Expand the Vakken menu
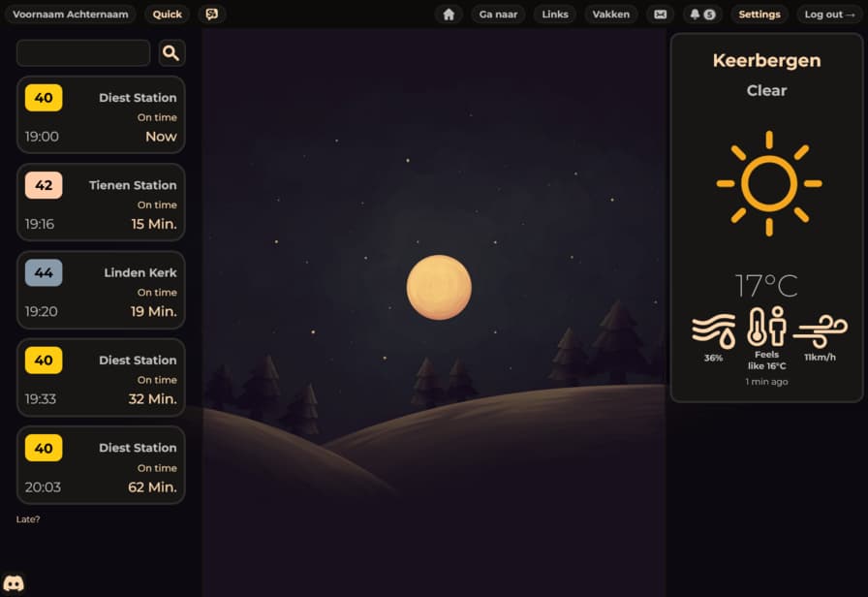Viewport: 868px width, 597px height. point(611,15)
